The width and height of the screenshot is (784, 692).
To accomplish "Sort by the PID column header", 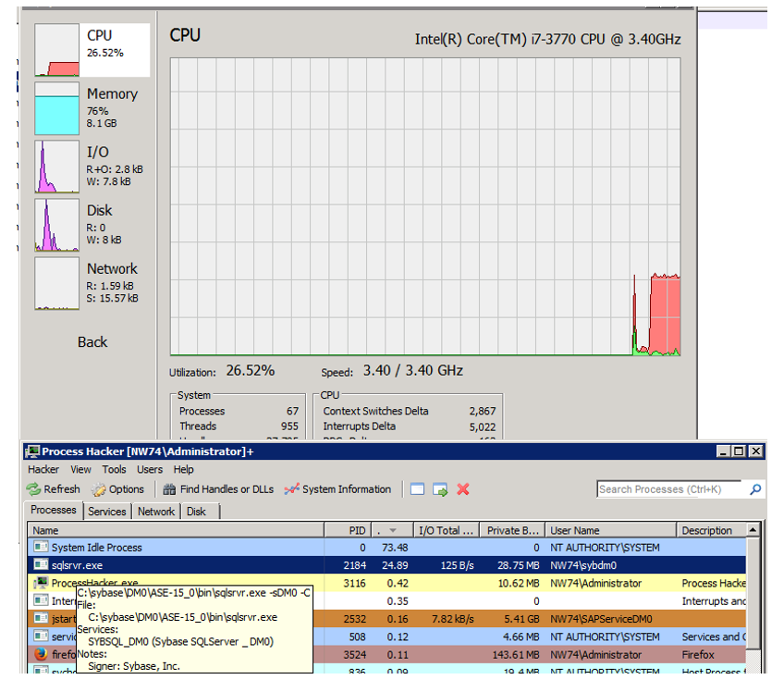I will (x=348, y=530).
